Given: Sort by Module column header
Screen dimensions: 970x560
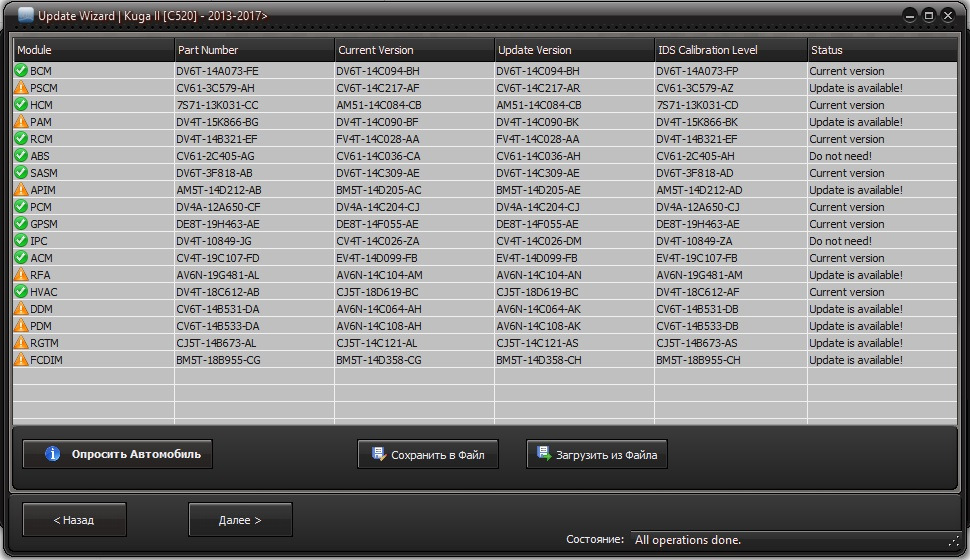Looking at the screenshot, I should pyautogui.click(x=93, y=50).
